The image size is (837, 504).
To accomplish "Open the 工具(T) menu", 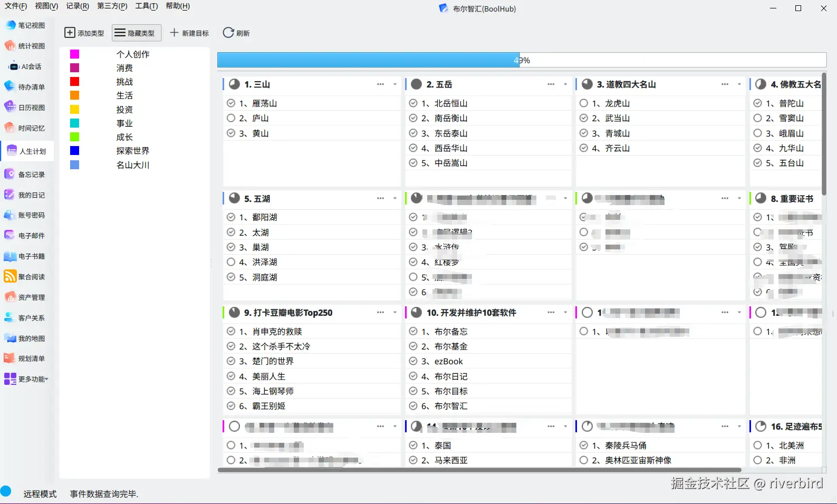I will (x=147, y=6).
